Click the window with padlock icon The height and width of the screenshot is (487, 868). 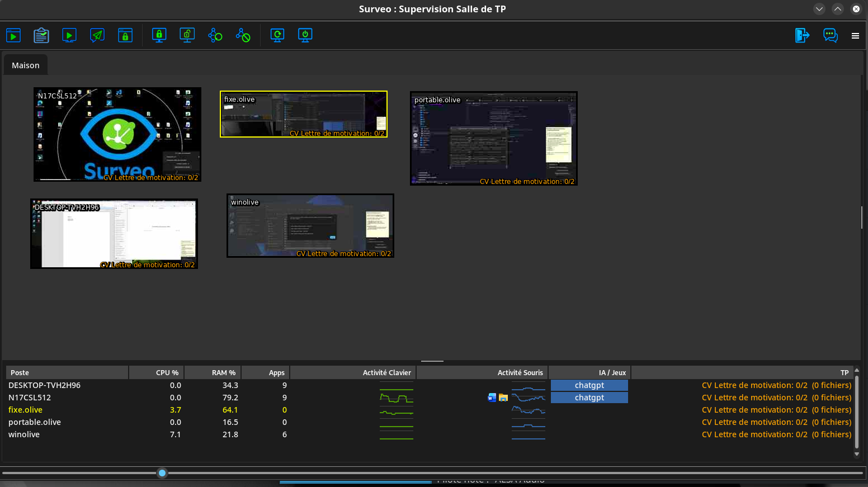125,36
